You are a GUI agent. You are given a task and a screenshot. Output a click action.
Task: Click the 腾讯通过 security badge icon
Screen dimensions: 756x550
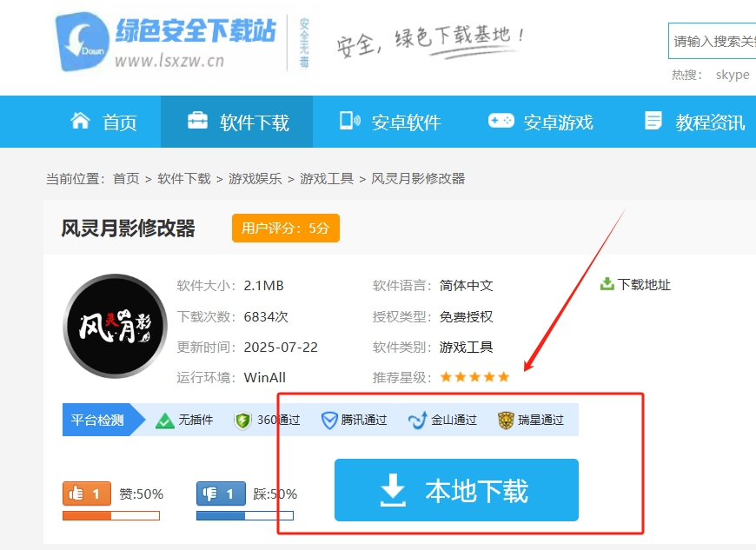[329, 421]
